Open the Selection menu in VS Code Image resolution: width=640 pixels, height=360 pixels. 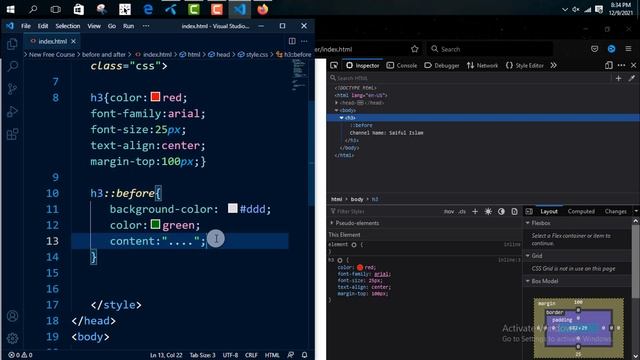pos(68,26)
